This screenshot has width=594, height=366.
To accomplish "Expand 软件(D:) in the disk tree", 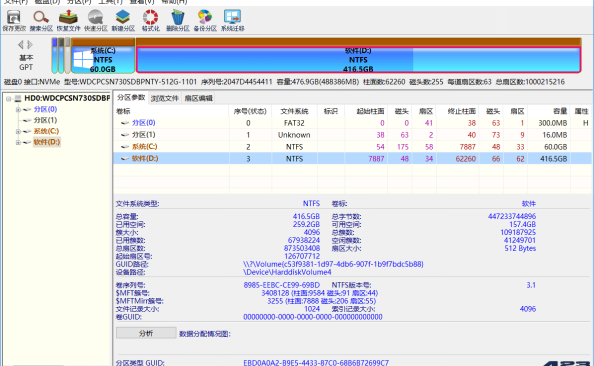I will click(x=18, y=142).
